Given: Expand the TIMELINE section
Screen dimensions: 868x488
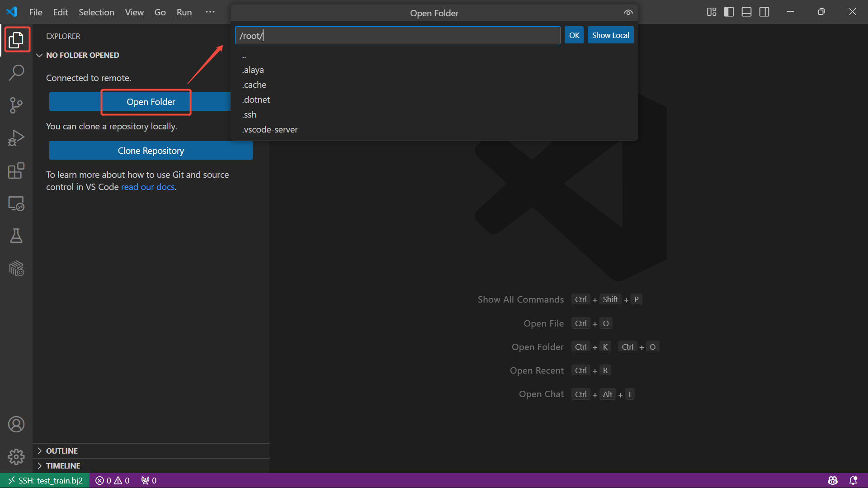Looking at the screenshot, I should (40, 465).
